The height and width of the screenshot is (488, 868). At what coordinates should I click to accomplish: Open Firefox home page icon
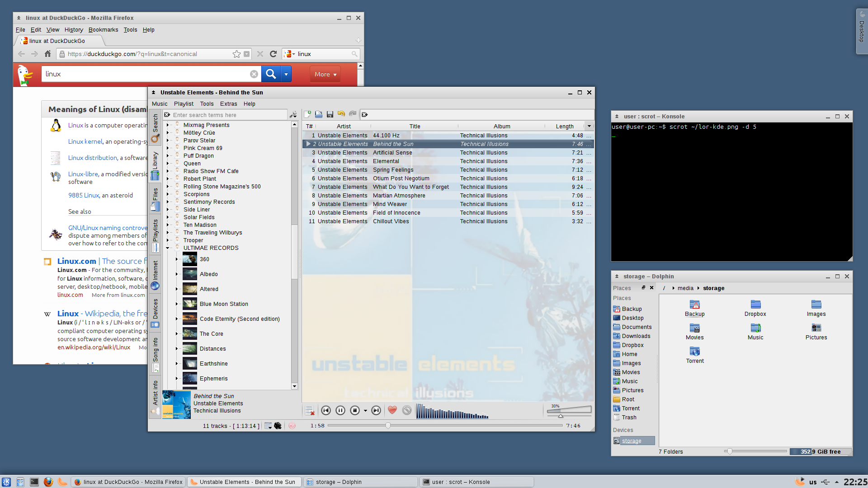(x=47, y=54)
